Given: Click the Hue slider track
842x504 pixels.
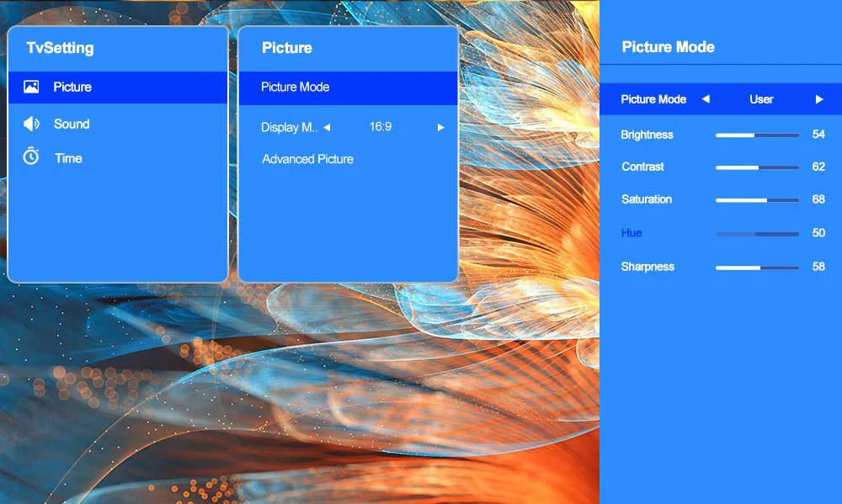Looking at the screenshot, I should 757,234.
